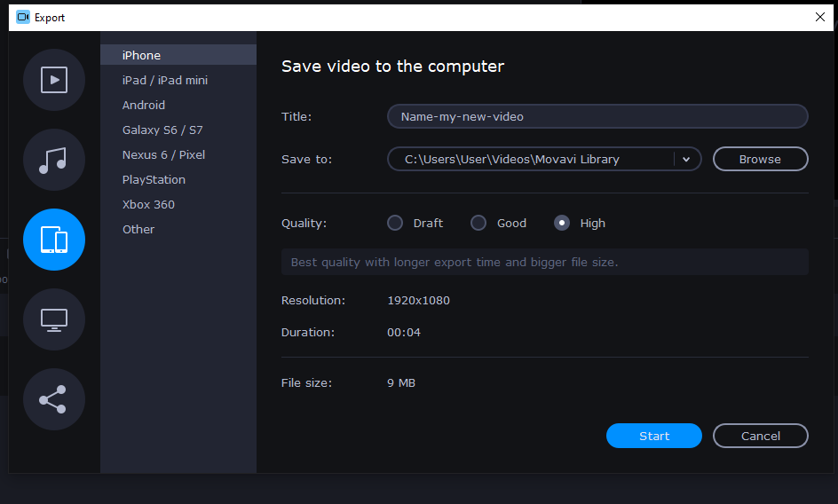Choose iPhone device preset

(x=141, y=55)
